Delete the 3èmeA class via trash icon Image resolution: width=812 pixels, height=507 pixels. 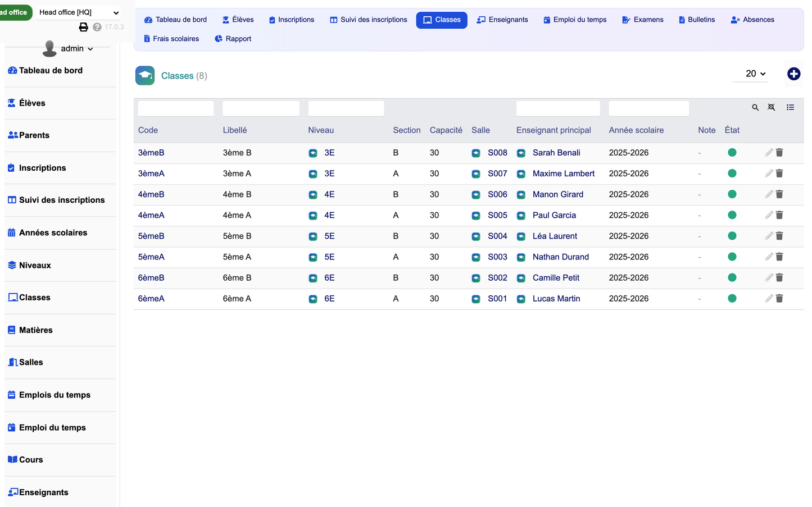pos(779,173)
